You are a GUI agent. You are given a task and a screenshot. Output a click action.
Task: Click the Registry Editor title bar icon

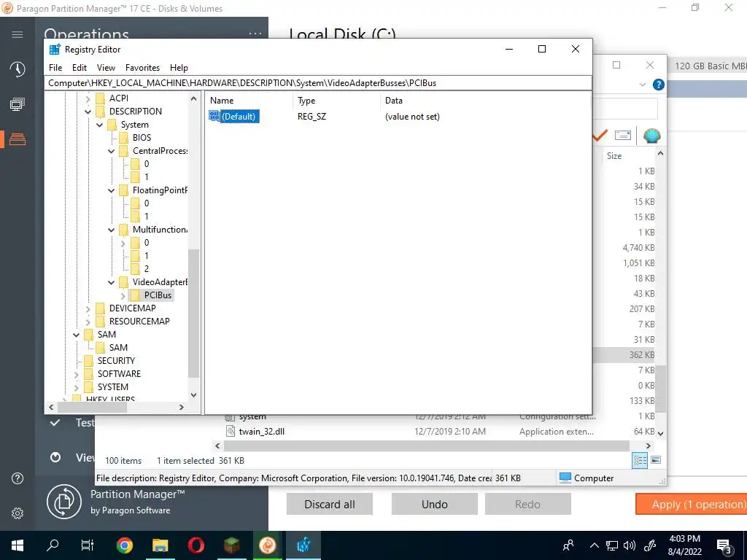[x=55, y=49]
